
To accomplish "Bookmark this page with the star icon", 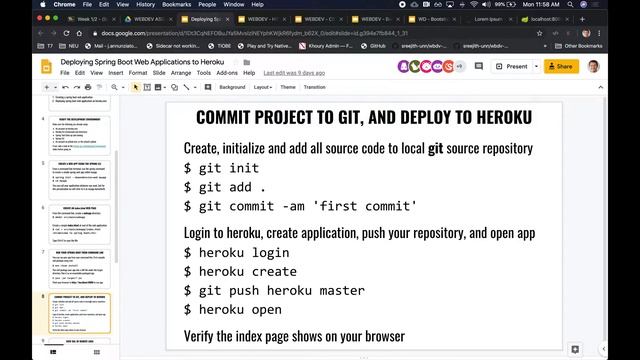I will pos(540,33).
